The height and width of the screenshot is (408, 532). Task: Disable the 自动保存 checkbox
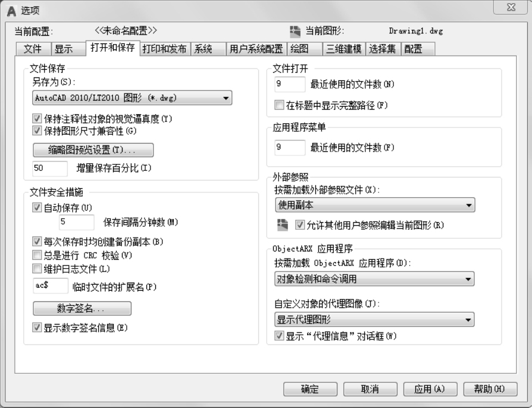pyautogui.click(x=37, y=207)
